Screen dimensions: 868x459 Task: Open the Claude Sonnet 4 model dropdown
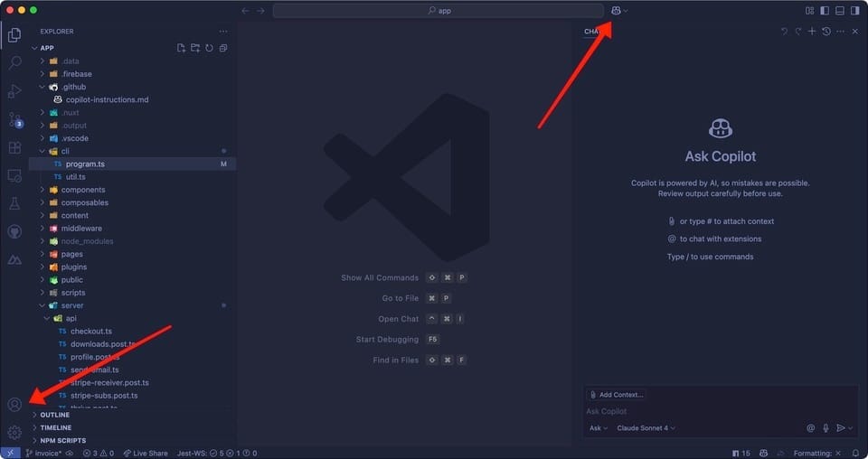tap(646, 428)
